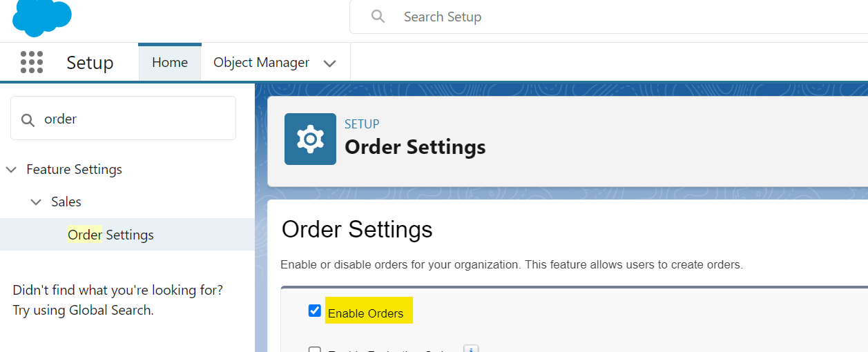Viewport: 868px width, 352px height.
Task: Click the highlighted Enable Orders label
Action: [366, 313]
